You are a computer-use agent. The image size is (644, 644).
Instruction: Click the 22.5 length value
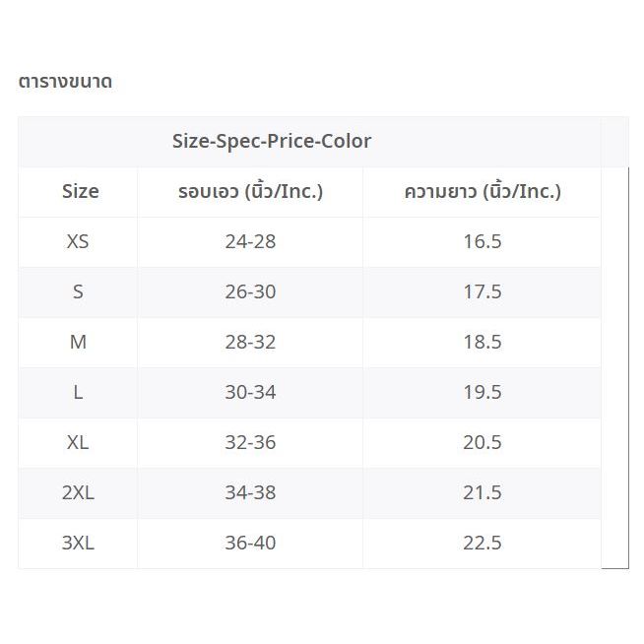click(482, 543)
